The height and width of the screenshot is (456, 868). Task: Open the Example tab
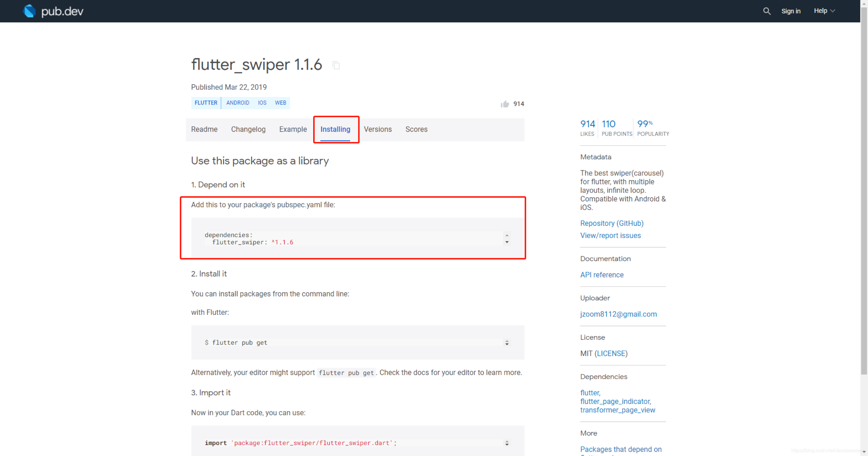pyautogui.click(x=293, y=129)
